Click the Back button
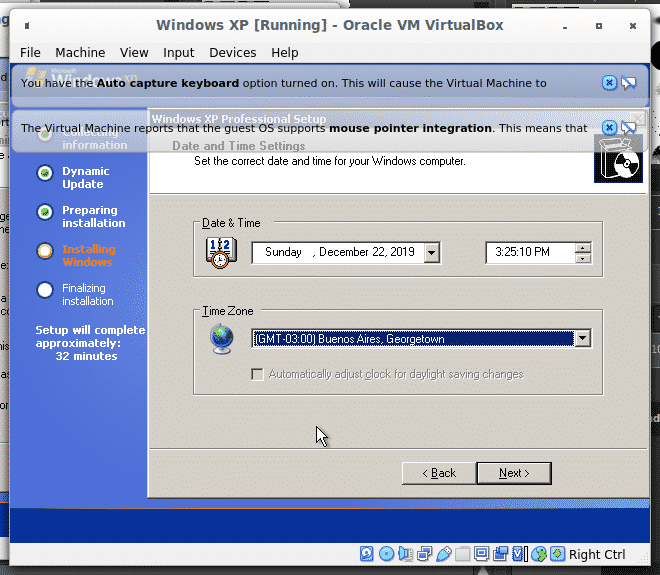660x575 pixels. coord(439,473)
